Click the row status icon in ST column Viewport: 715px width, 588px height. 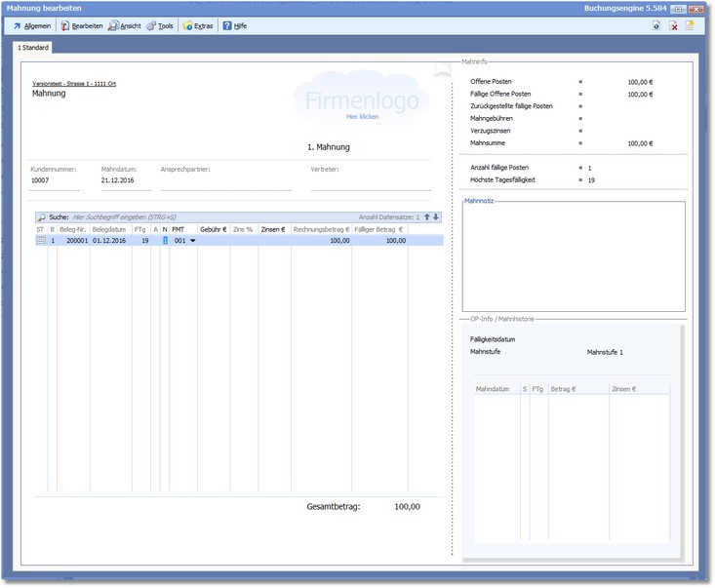[41, 240]
